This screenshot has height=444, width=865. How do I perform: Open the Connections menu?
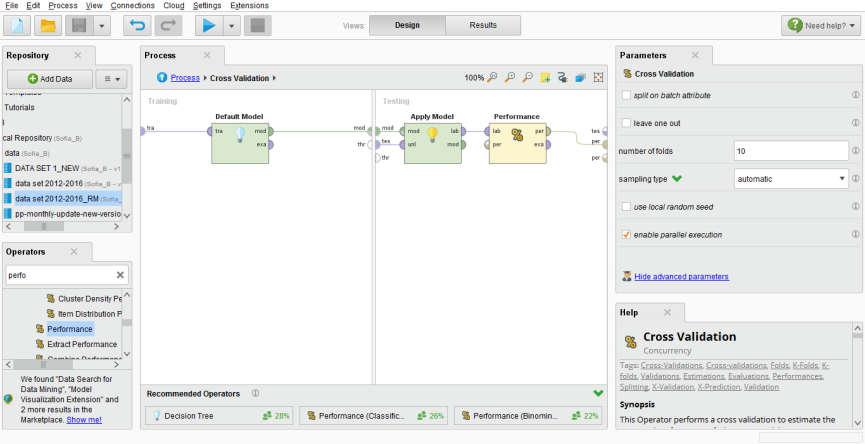pos(132,6)
